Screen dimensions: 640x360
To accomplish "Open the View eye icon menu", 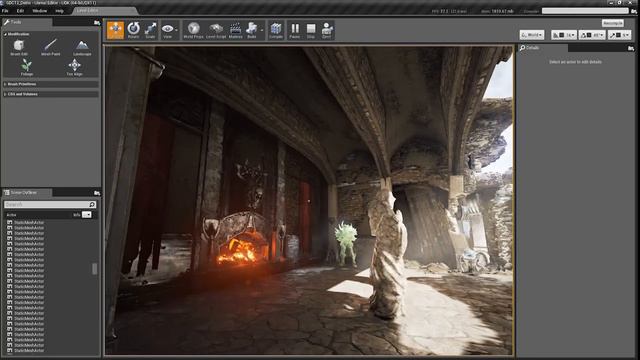I will click(167, 30).
